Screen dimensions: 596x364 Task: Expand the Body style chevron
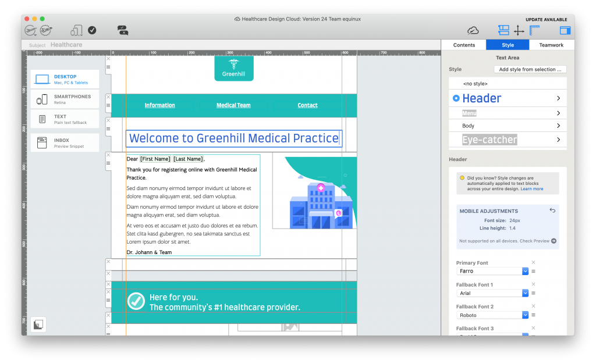[x=558, y=126]
